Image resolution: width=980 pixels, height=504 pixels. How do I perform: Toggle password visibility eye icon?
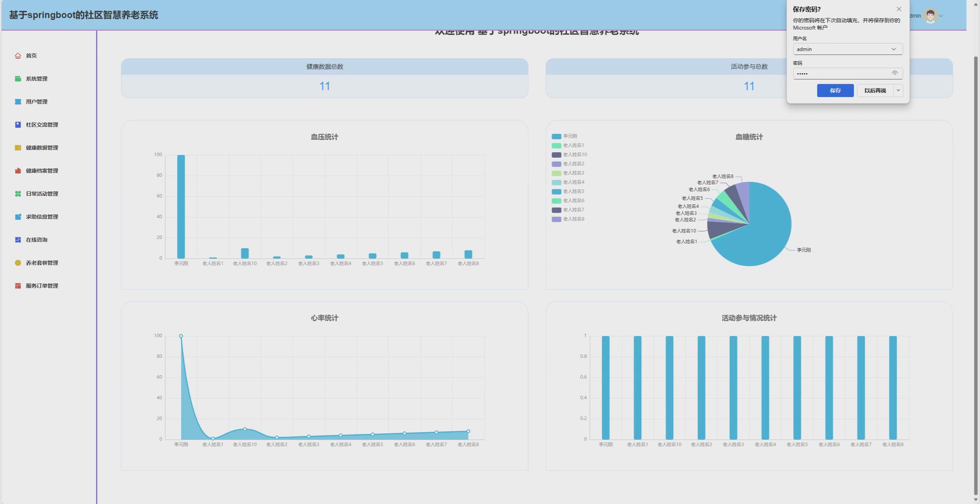[895, 73]
